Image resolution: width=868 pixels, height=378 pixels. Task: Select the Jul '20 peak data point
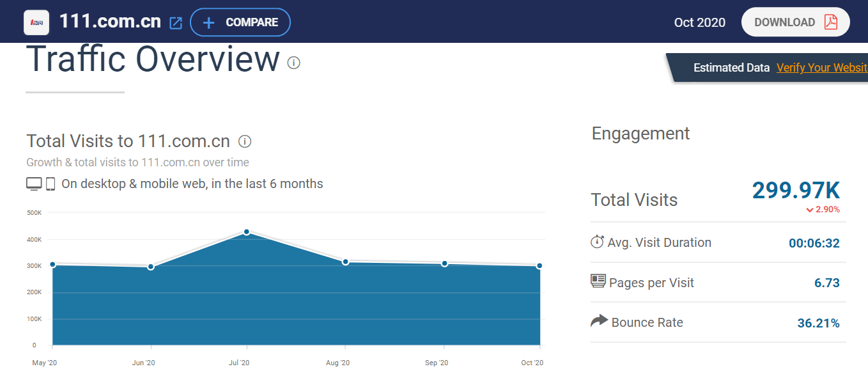coord(247,232)
